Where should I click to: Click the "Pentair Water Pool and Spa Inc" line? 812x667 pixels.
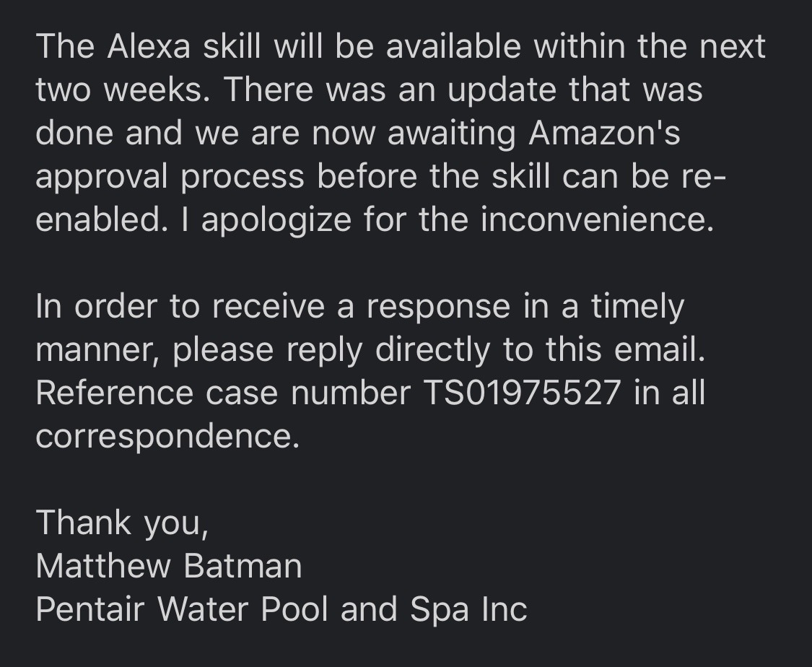[x=281, y=609]
